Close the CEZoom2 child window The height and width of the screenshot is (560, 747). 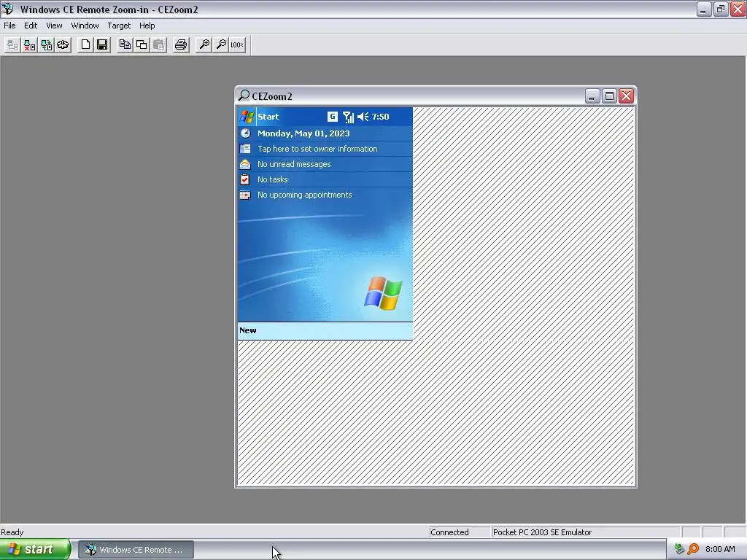point(627,96)
